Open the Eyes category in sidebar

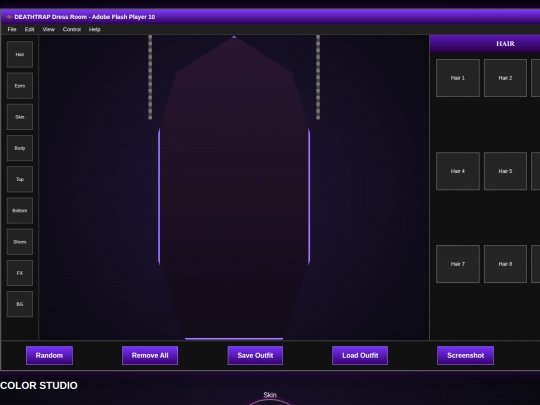(x=20, y=86)
